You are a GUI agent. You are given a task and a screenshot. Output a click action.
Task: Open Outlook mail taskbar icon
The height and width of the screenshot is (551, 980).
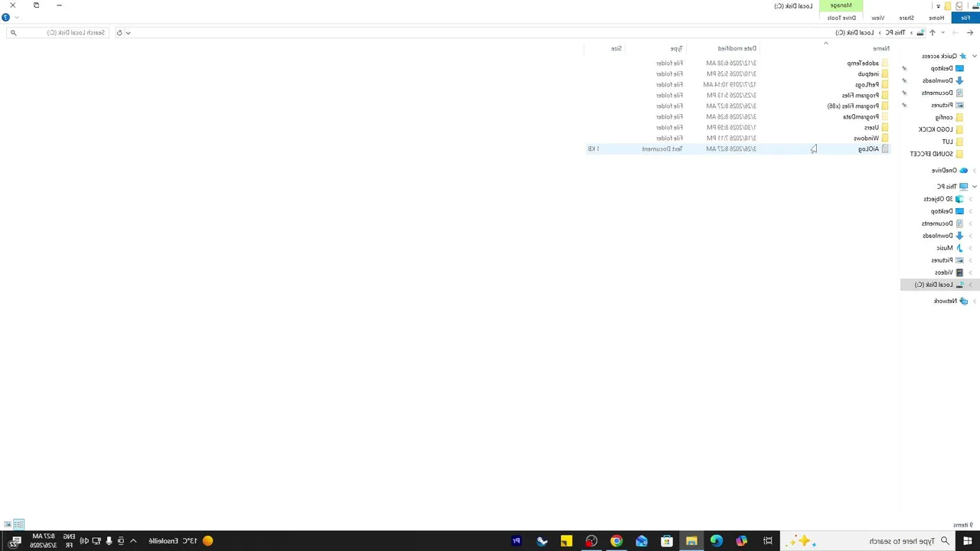point(642,541)
